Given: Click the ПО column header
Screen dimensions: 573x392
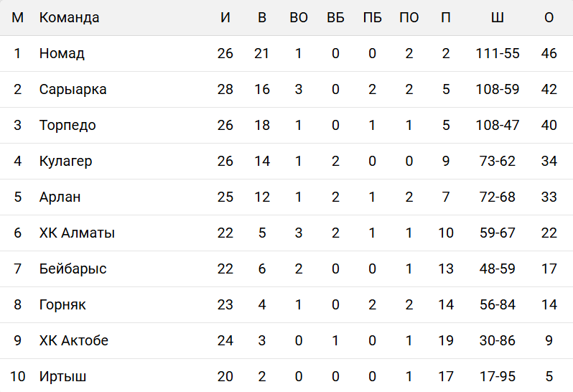Looking at the screenshot, I should tap(409, 18).
